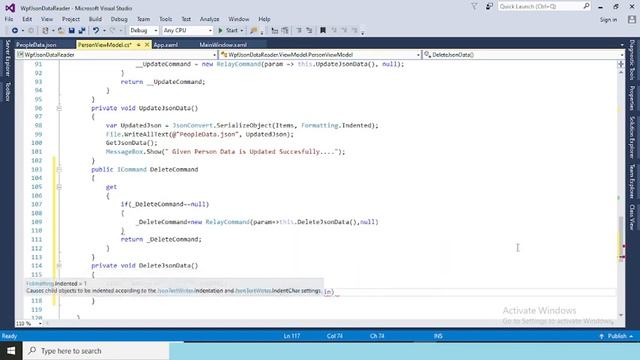Open the Toolbox side panel

tap(7, 91)
